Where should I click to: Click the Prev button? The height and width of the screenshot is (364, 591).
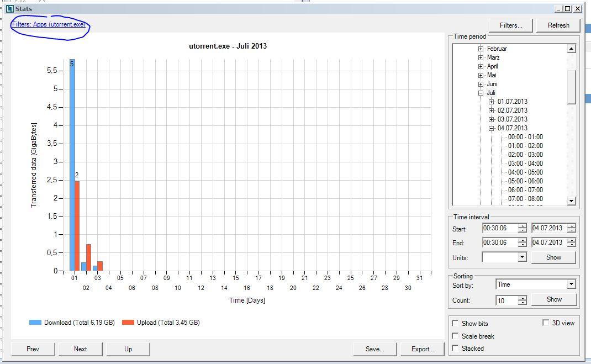point(33,349)
